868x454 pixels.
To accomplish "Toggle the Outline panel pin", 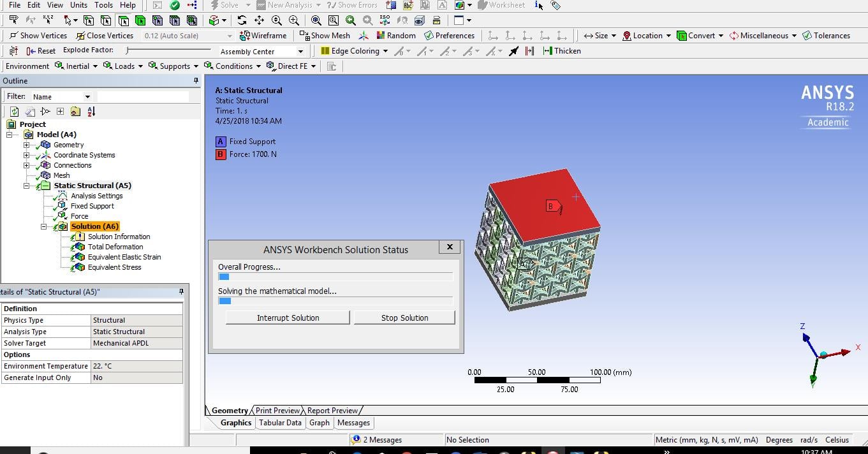I will 196,81.
